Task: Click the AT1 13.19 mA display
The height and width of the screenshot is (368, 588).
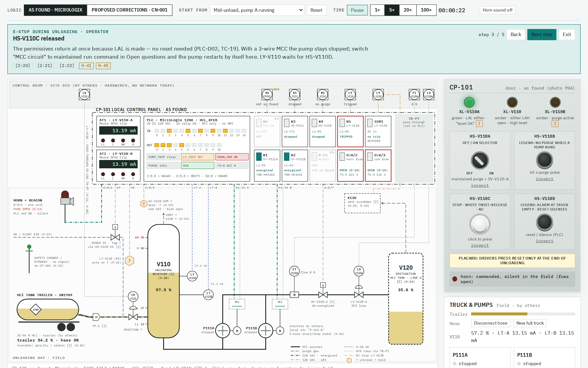Action: pyautogui.click(x=118, y=131)
